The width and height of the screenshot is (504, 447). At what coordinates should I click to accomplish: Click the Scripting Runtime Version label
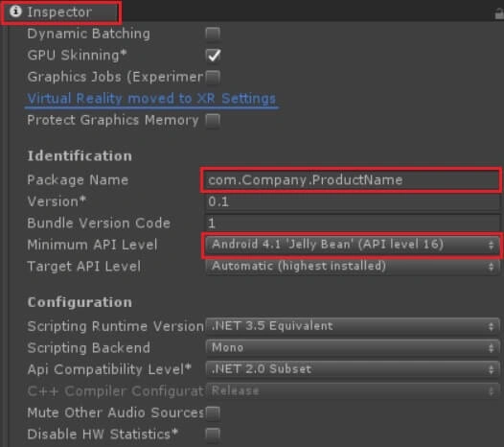point(115,326)
